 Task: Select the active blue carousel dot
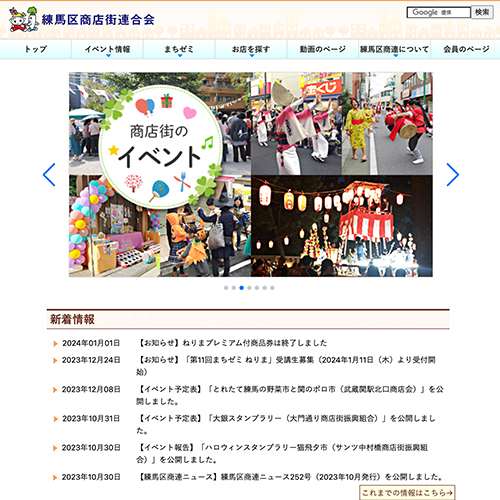[x=241, y=288]
